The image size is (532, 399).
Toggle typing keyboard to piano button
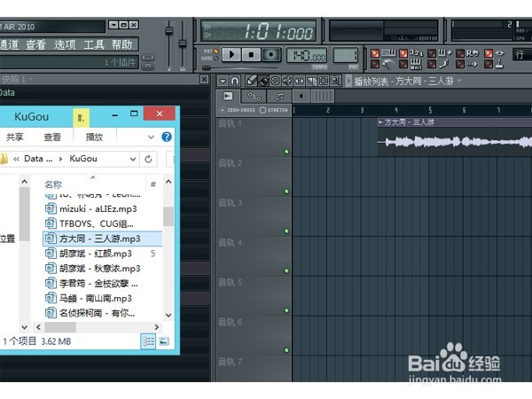[x=384, y=53]
